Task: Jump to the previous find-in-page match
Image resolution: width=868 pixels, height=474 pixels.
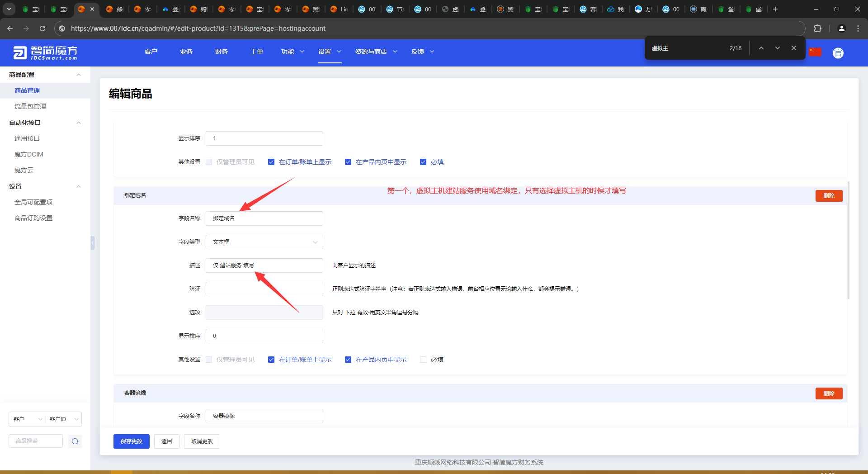Action: (761, 48)
